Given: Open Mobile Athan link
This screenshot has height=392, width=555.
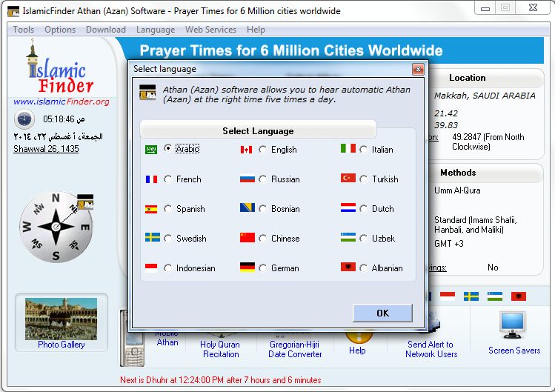Looking at the screenshot, I should click(x=167, y=338).
